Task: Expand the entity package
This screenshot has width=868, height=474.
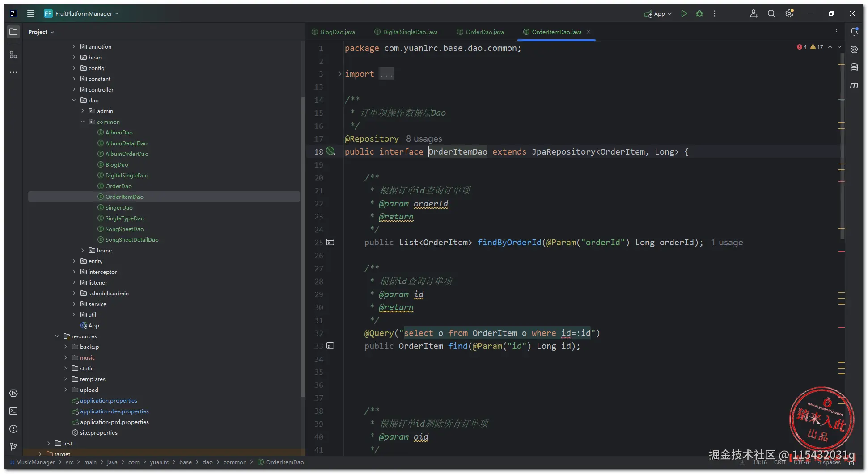Action: point(74,261)
